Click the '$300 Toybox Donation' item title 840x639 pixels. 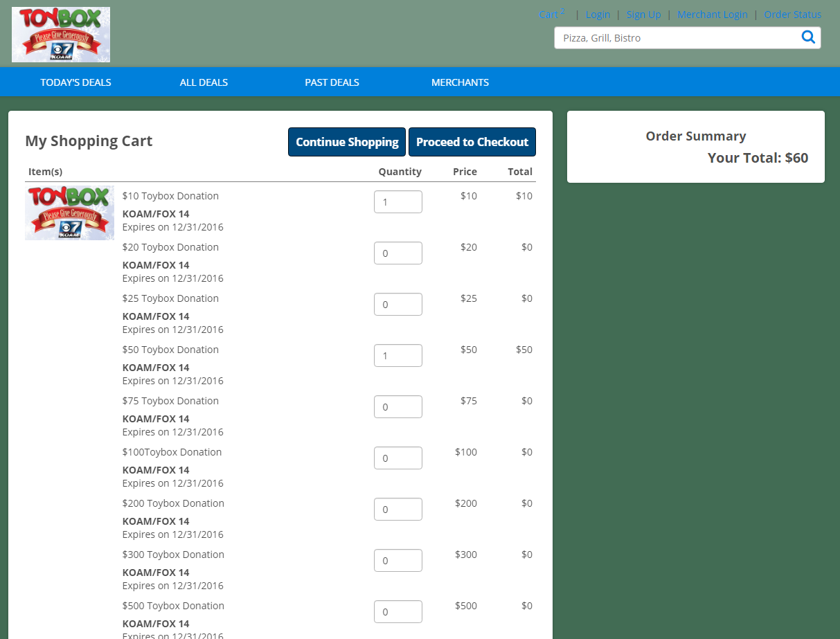coord(173,555)
